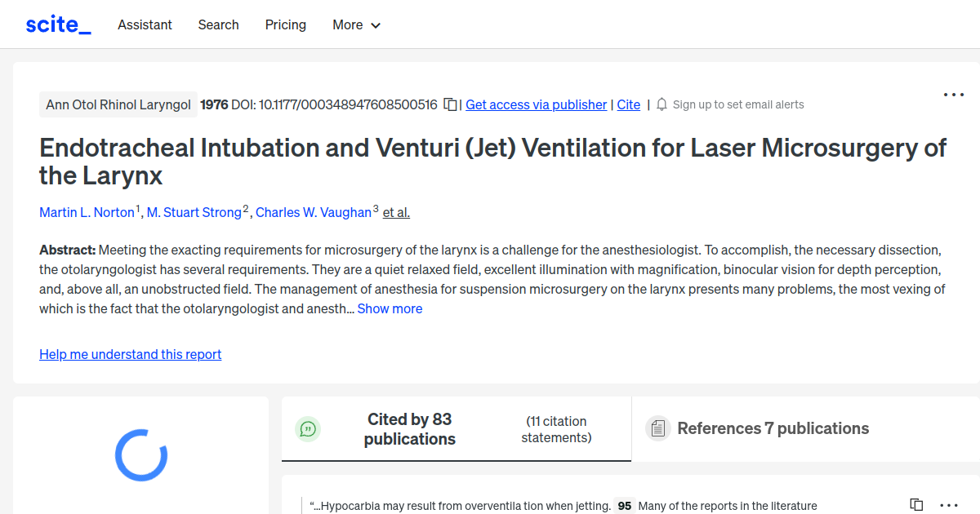Image resolution: width=980 pixels, height=514 pixels.
Task: Click the scite logo
Action: coord(57,24)
